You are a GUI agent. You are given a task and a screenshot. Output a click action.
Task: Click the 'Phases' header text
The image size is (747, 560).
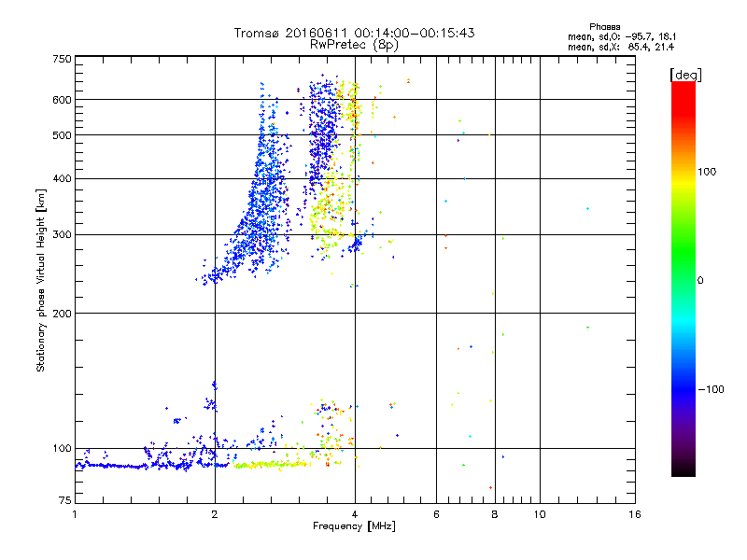pyautogui.click(x=604, y=27)
